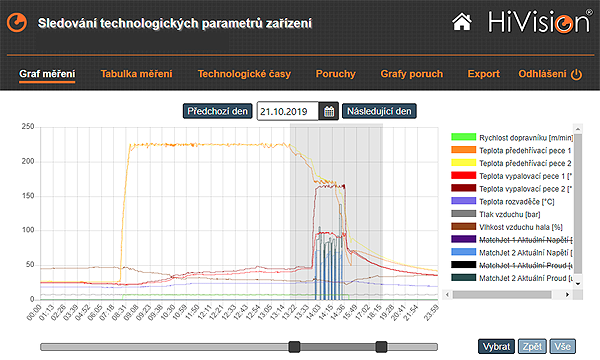Click the HiVision brand logo

coord(540,21)
